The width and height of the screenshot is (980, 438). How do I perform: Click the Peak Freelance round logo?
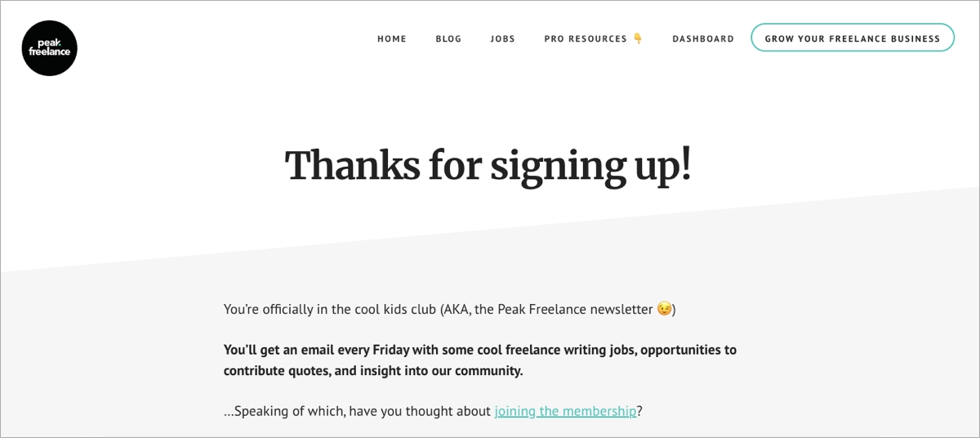(49, 48)
